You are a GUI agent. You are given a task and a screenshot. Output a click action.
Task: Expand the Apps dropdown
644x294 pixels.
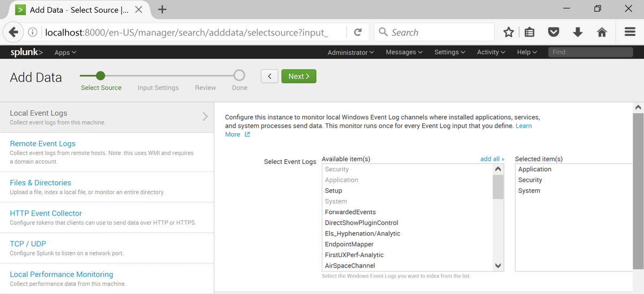65,53
